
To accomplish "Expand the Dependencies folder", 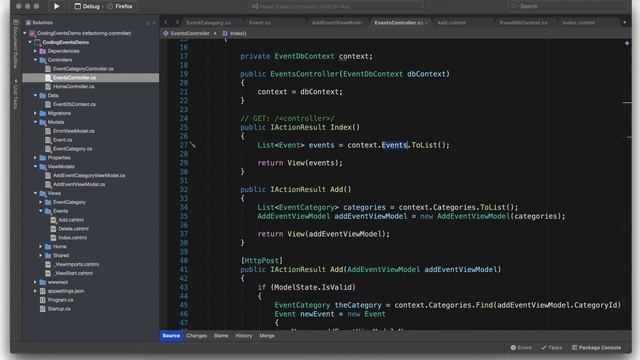I will [36, 51].
